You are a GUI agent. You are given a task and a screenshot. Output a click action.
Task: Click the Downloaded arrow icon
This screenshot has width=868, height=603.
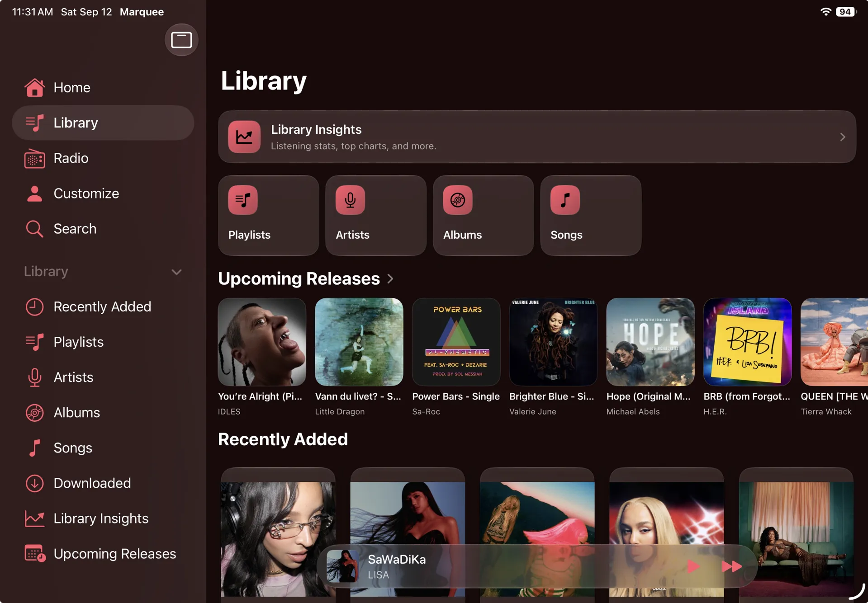point(34,483)
